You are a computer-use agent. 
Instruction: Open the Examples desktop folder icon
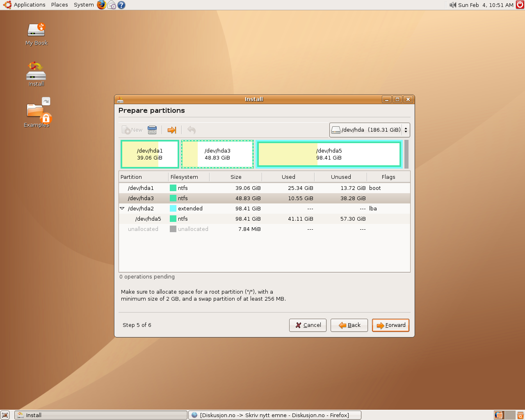coord(37,113)
